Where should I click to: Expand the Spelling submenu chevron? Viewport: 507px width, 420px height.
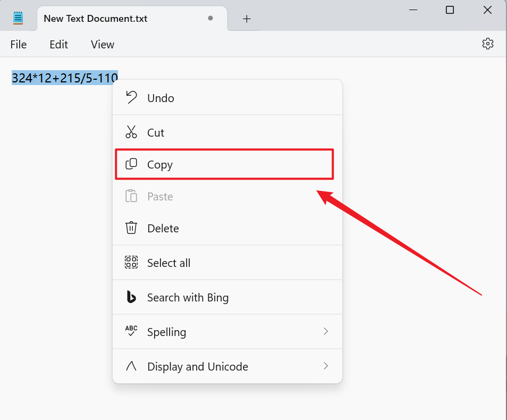pos(326,332)
